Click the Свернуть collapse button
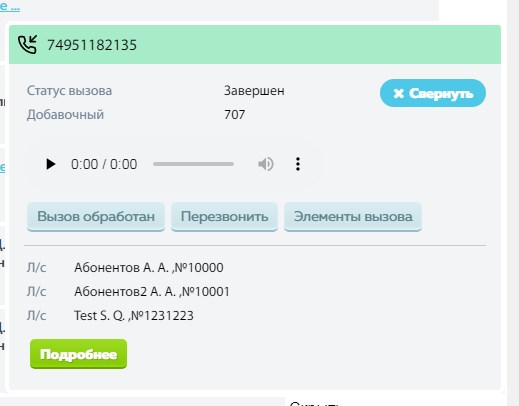This screenshot has width=519, height=406. 433,93
